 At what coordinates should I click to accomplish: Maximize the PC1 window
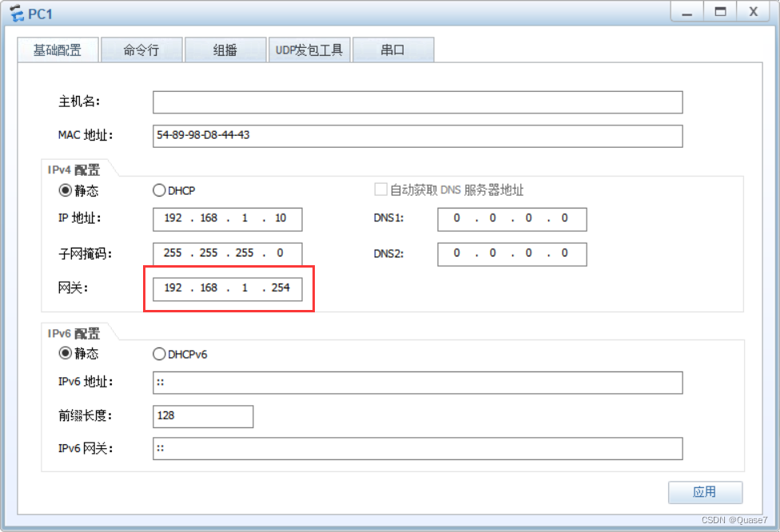[720, 11]
